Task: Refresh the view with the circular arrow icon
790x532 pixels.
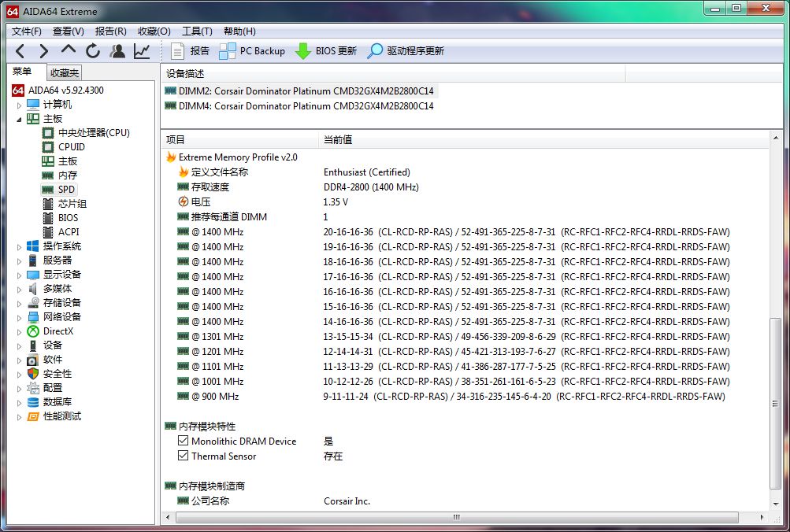Action: 93,51
